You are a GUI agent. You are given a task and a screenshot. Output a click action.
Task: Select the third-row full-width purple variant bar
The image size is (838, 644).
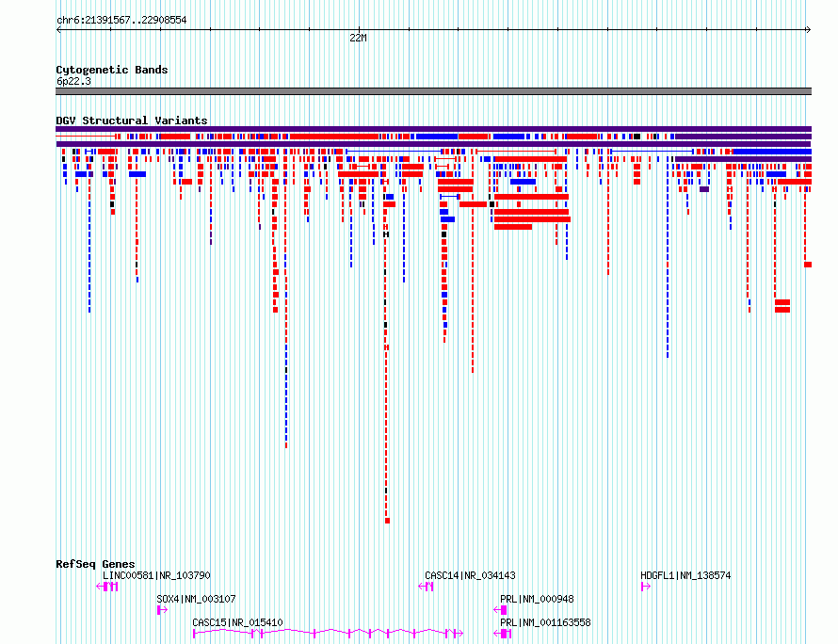click(x=433, y=144)
